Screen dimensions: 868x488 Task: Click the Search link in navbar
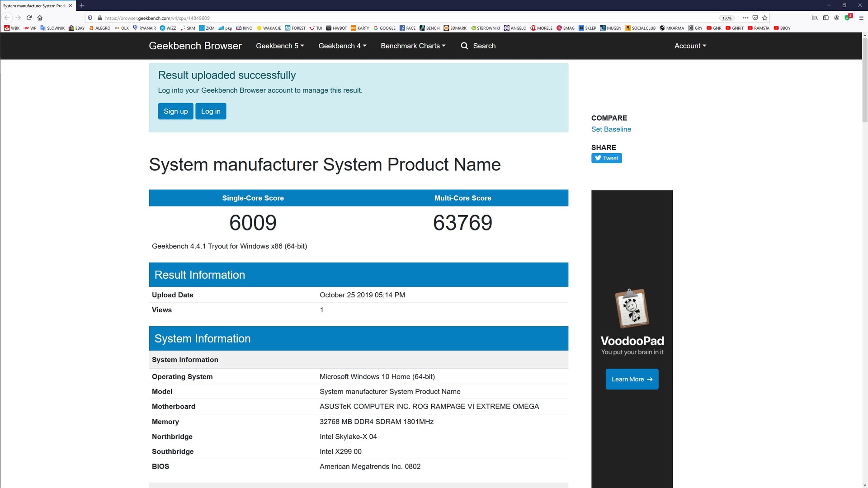click(478, 46)
